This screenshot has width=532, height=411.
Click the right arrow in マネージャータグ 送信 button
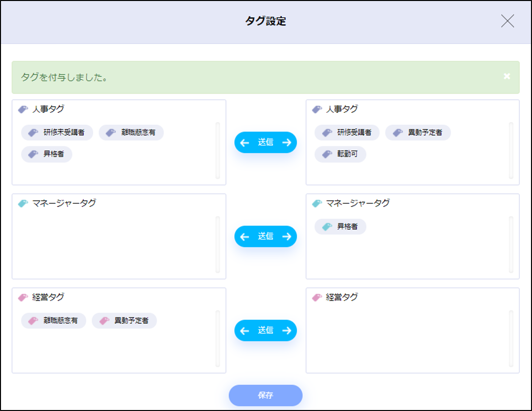287,237
